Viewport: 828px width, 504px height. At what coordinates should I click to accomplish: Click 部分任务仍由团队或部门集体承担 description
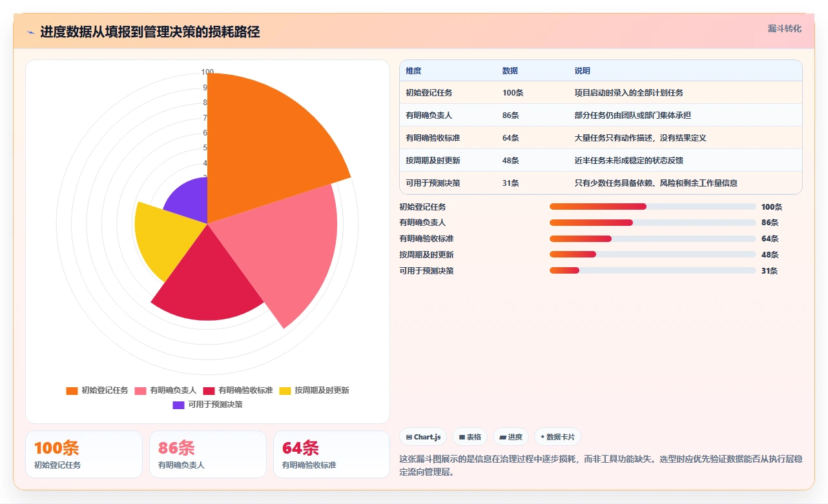click(633, 116)
